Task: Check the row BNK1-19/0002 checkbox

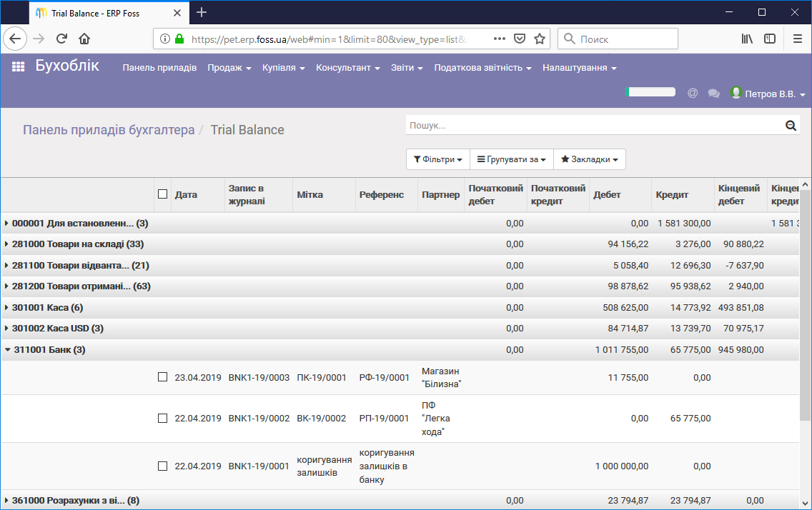Action: [x=162, y=418]
